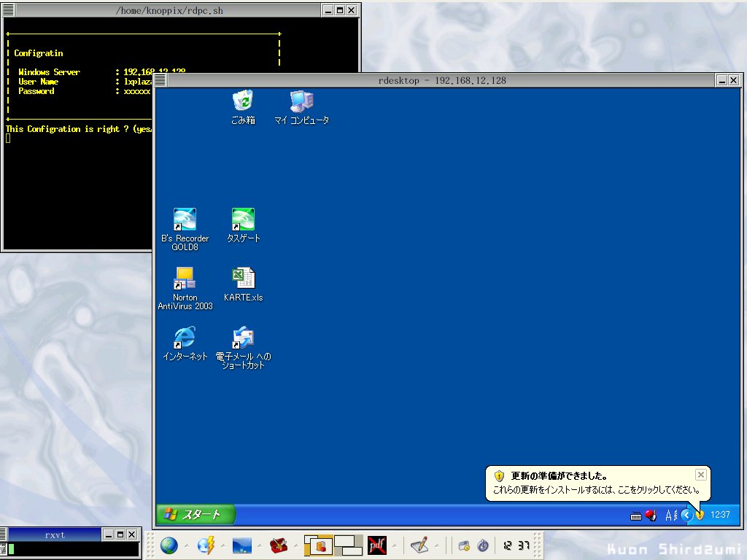
Task: Click the crossed-out pdf panel icon
Action: (376, 545)
